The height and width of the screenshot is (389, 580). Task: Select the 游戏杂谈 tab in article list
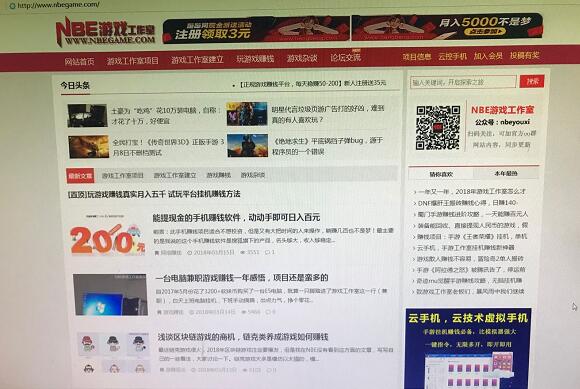point(253,175)
